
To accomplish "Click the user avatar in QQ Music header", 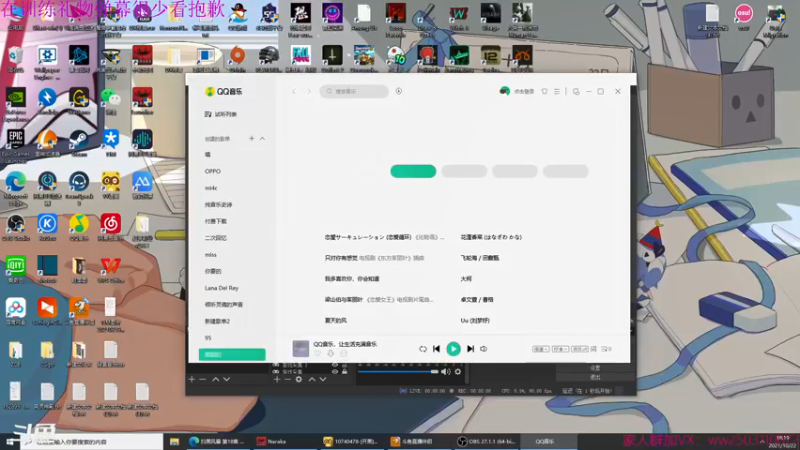I will pos(505,91).
